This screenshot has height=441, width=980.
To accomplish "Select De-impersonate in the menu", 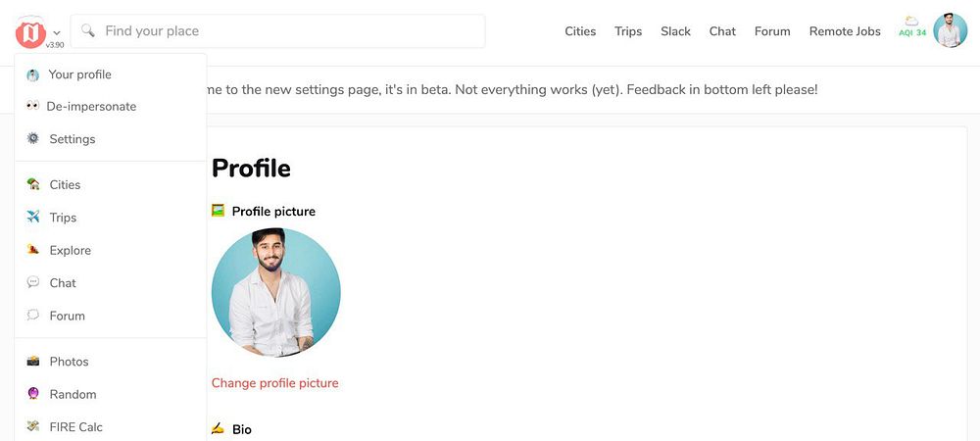I will click(x=91, y=107).
